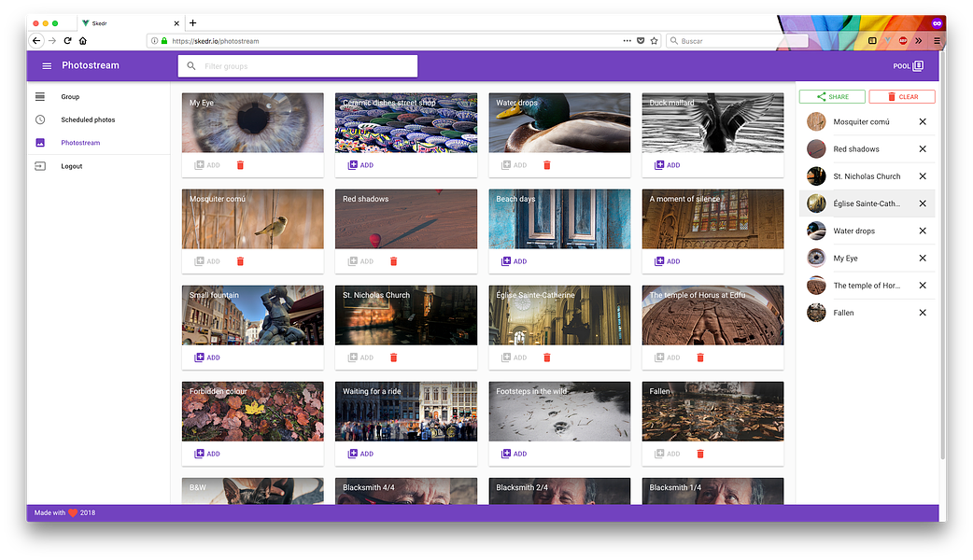
Task: Add A moment of silence to pool
Action: click(667, 261)
